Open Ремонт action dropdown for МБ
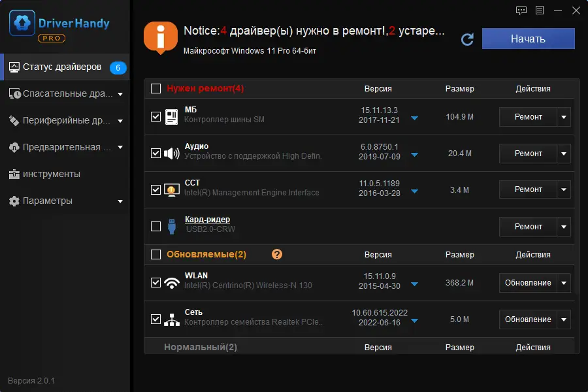588x392 pixels. coord(564,117)
